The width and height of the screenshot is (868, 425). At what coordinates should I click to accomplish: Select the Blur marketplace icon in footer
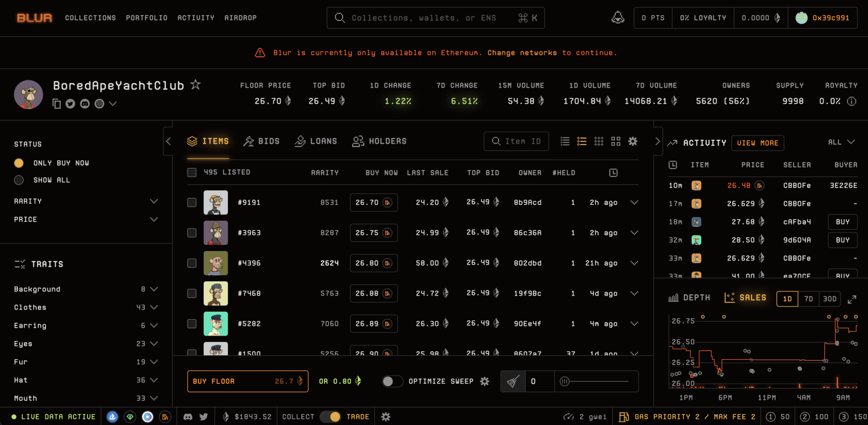click(165, 417)
